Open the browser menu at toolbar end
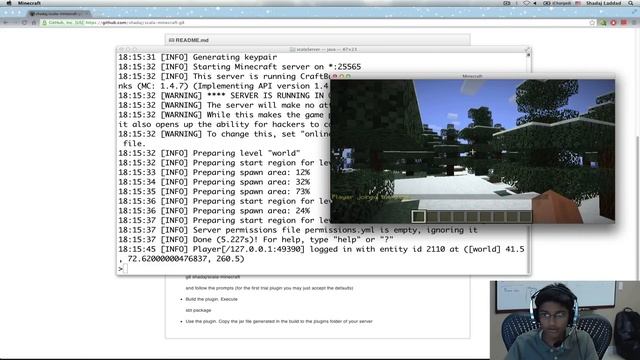640x360 pixels. click(634, 22)
